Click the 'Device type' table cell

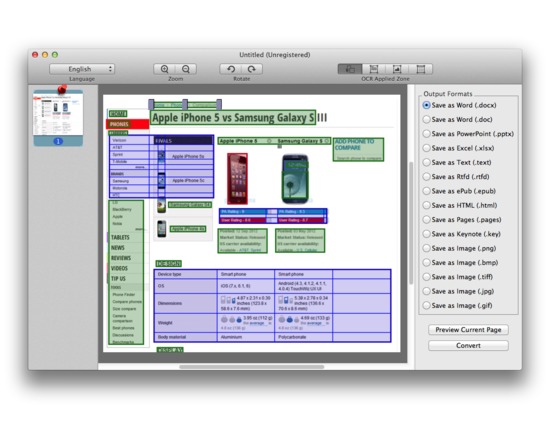pyautogui.click(x=186, y=274)
